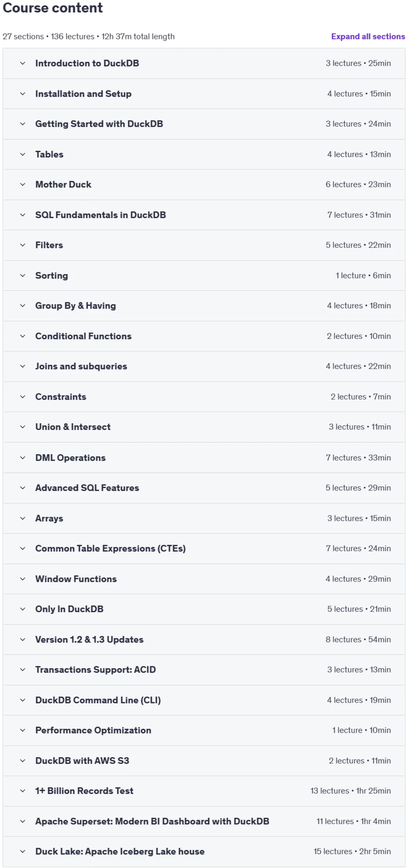Image resolution: width=407 pixels, height=868 pixels.
Task: Click chevron icon for Only In DuckDB
Action: [23, 609]
